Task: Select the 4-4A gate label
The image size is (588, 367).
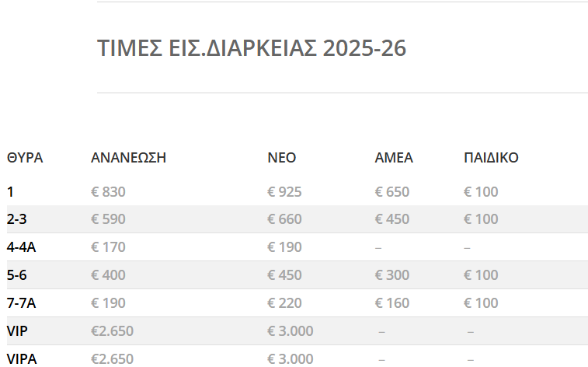Action: coord(23,247)
